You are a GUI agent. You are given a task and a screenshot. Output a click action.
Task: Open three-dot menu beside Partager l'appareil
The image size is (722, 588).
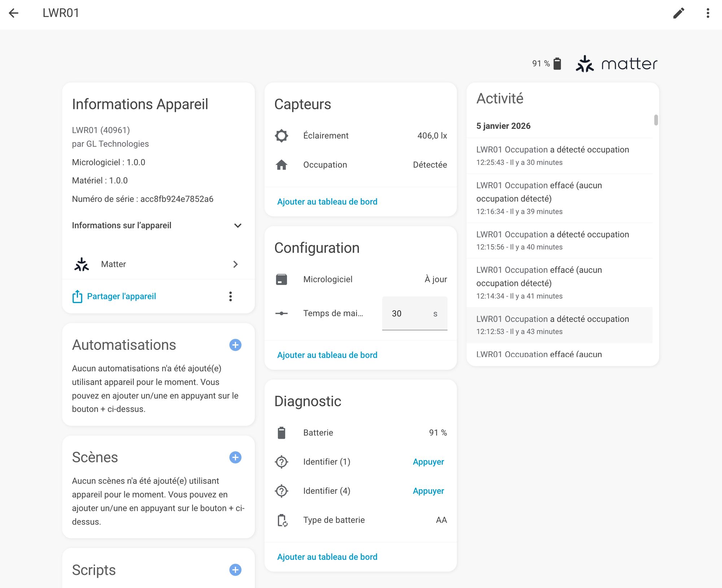(230, 297)
